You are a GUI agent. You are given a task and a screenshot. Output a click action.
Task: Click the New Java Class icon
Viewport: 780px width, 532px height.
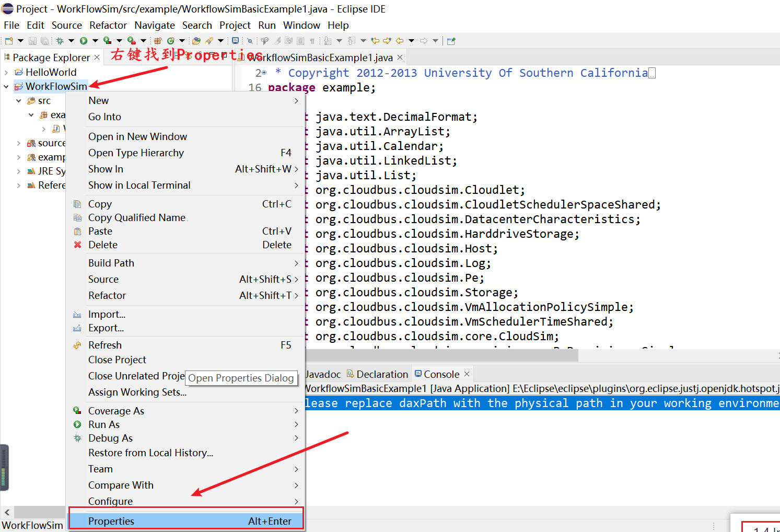point(170,41)
